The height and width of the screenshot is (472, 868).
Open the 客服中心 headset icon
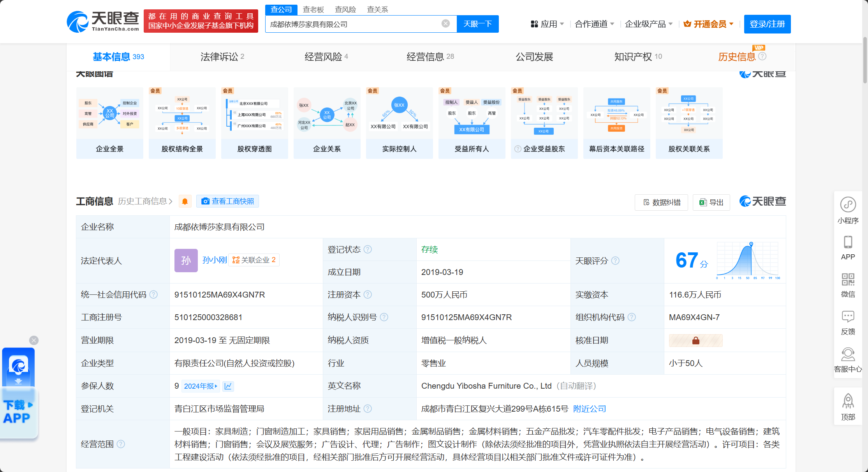point(848,354)
